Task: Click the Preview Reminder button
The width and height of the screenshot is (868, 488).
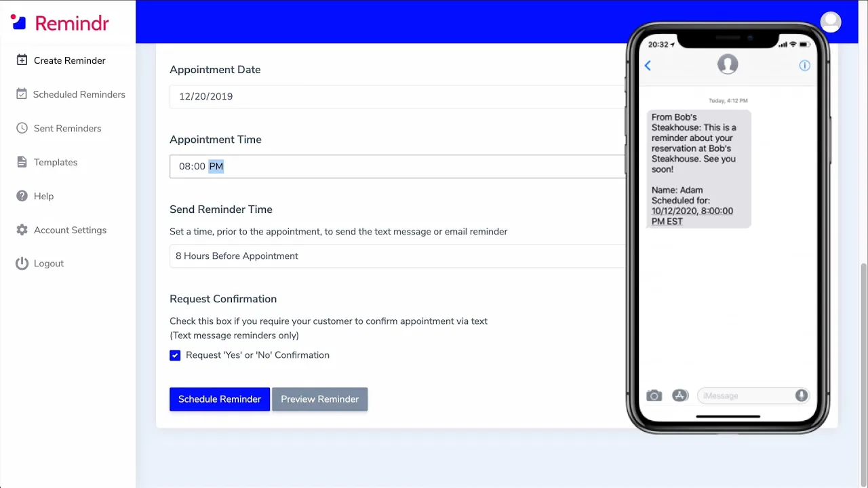Action: [x=320, y=399]
